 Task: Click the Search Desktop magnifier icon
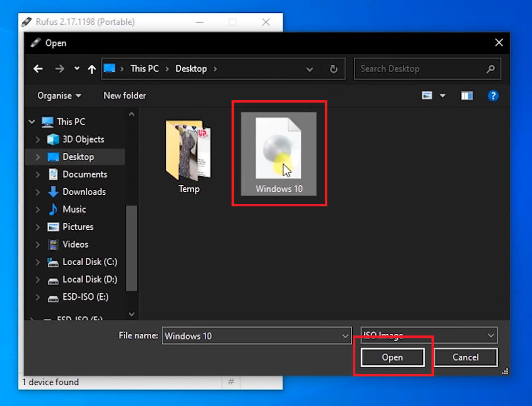(x=490, y=68)
